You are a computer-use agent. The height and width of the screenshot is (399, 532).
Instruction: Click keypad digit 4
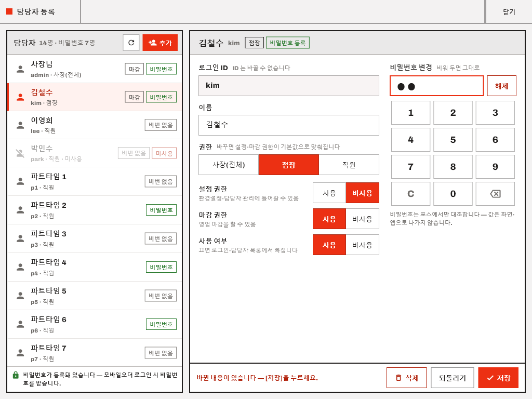410,140
